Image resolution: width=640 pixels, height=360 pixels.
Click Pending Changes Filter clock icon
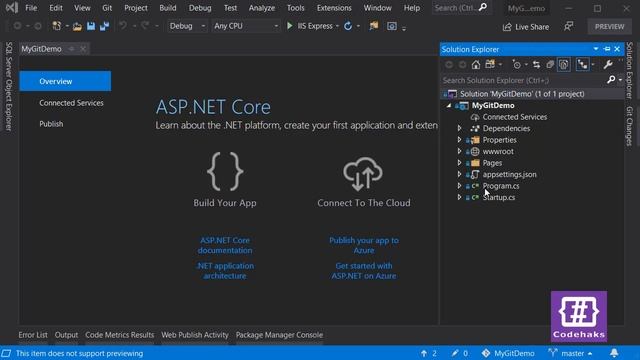(x=517, y=64)
